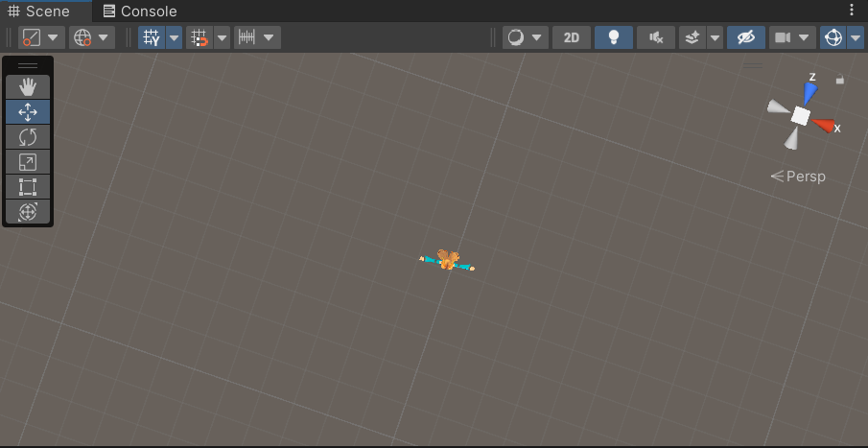Open the gizmos dropdown arrow

click(856, 37)
